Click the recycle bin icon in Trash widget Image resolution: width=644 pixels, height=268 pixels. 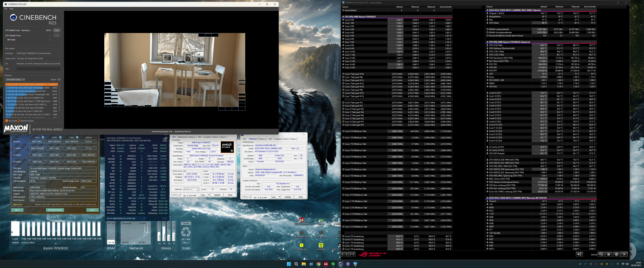click(186, 232)
